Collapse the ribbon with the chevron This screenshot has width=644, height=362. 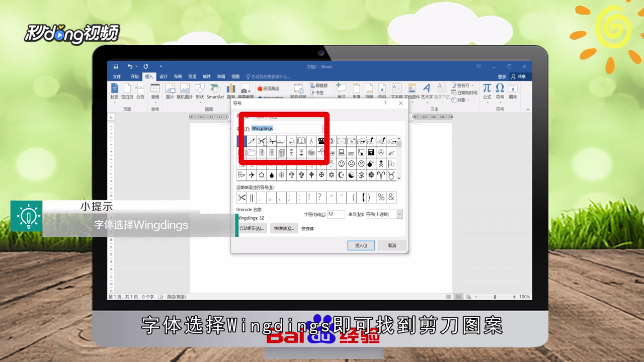pyautogui.click(x=528, y=109)
